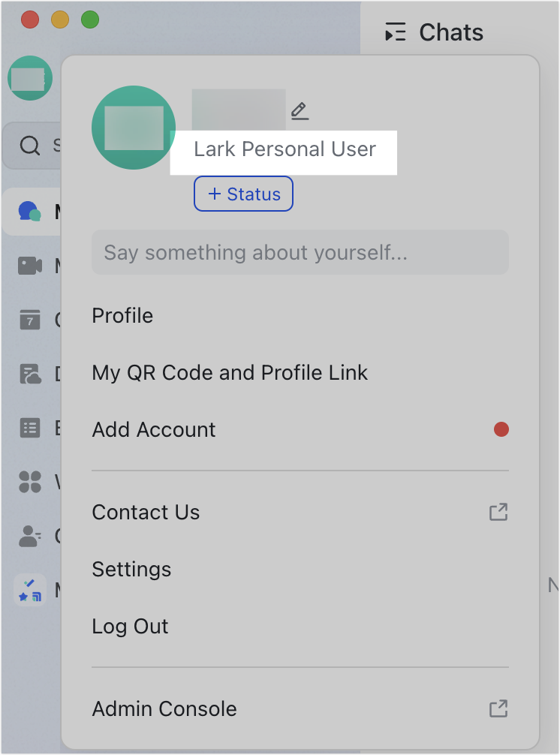Choose Add Account from the menu
This screenshot has width=560, height=755.
[154, 430]
